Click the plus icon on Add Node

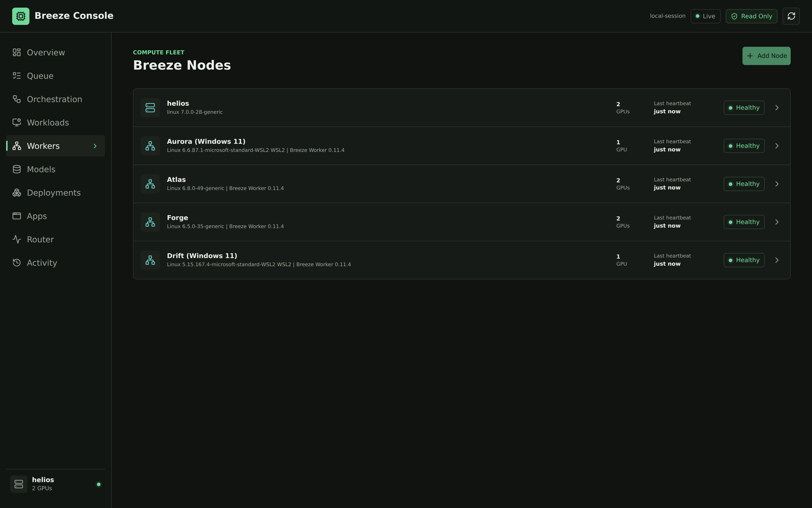coord(750,56)
